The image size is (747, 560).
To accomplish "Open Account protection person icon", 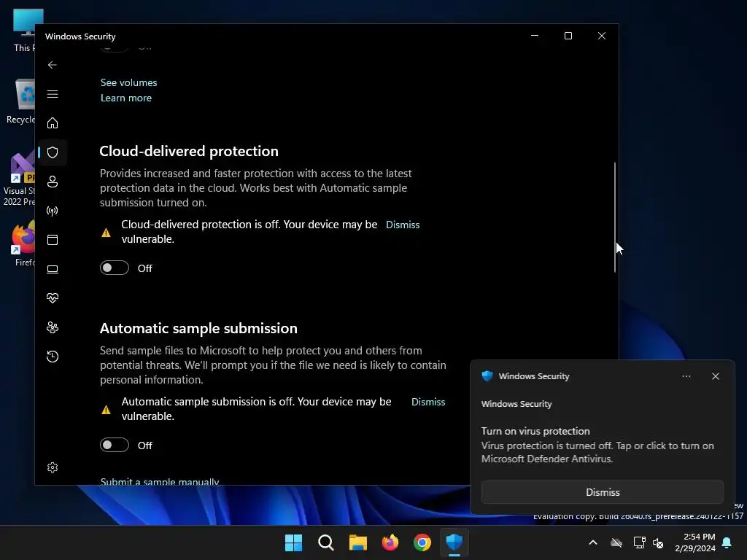I will [x=53, y=182].
